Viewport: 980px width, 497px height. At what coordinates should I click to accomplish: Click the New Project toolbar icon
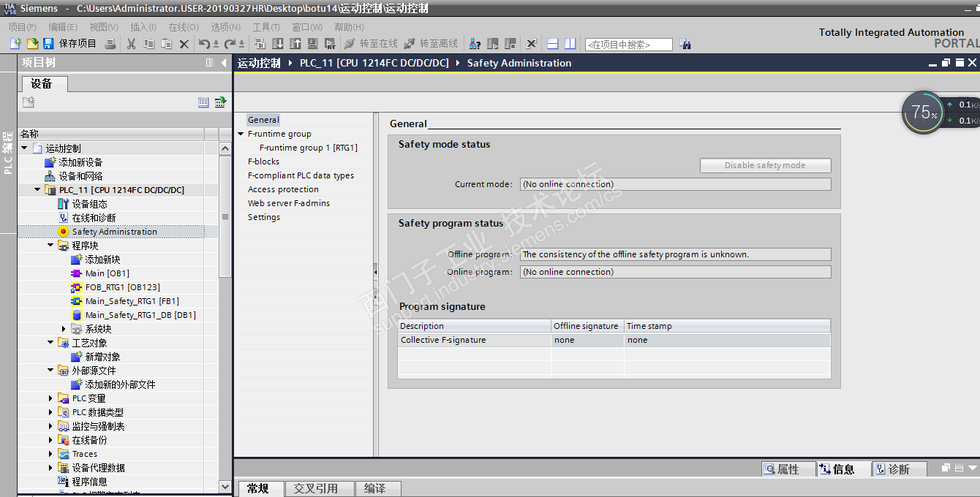15,44
